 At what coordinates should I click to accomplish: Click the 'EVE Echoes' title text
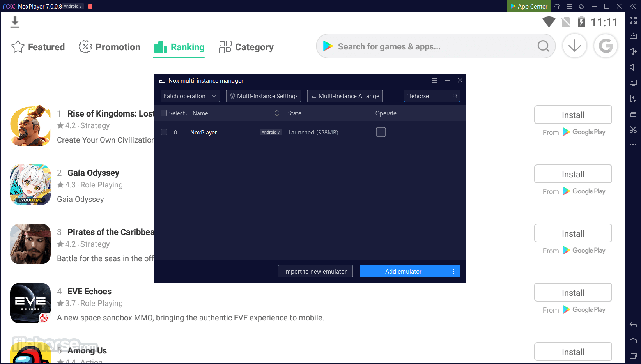coord(89,291)
